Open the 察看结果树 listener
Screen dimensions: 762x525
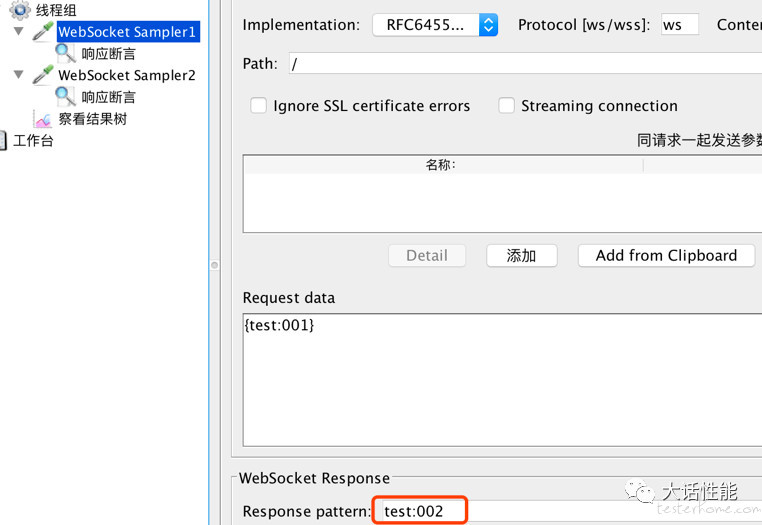[92, 119]
